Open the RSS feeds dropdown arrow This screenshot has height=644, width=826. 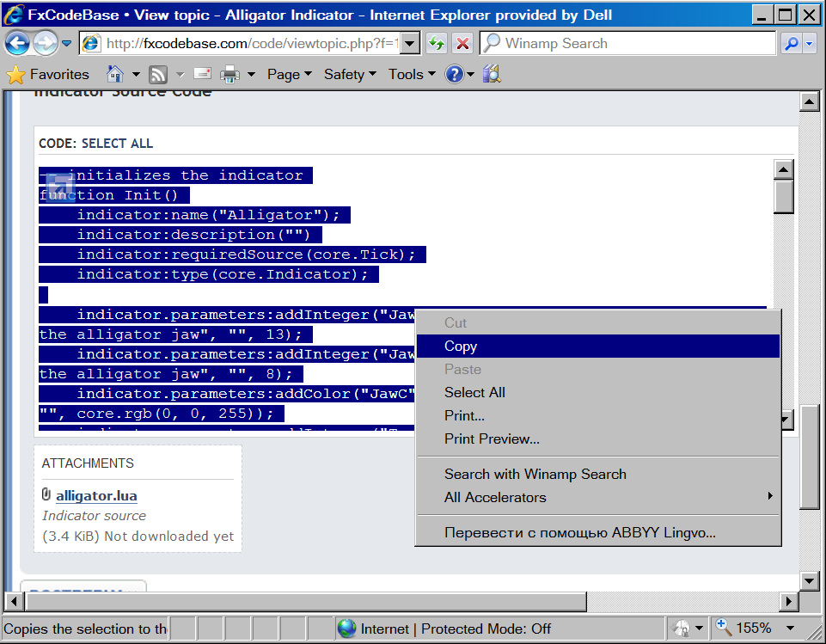(180, 75)
